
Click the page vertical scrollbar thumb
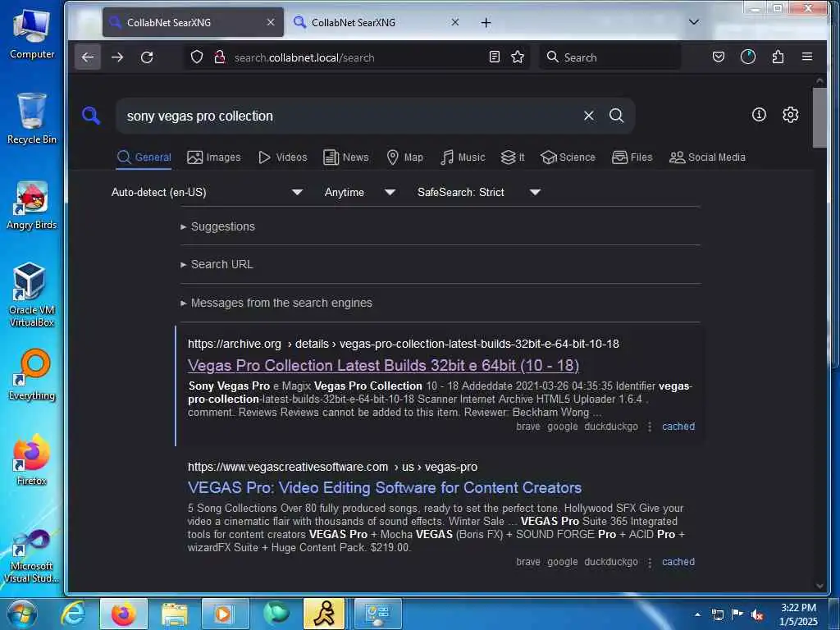coord(819,117)
